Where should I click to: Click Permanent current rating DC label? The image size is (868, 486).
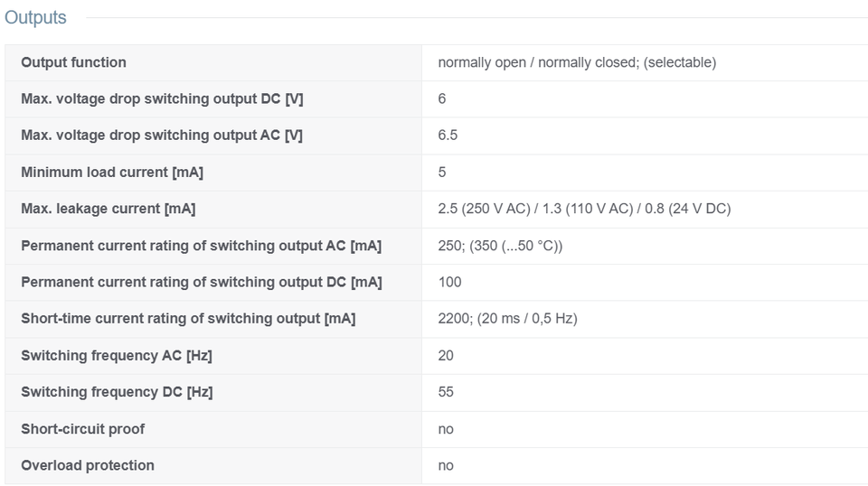tap(202, 283)
